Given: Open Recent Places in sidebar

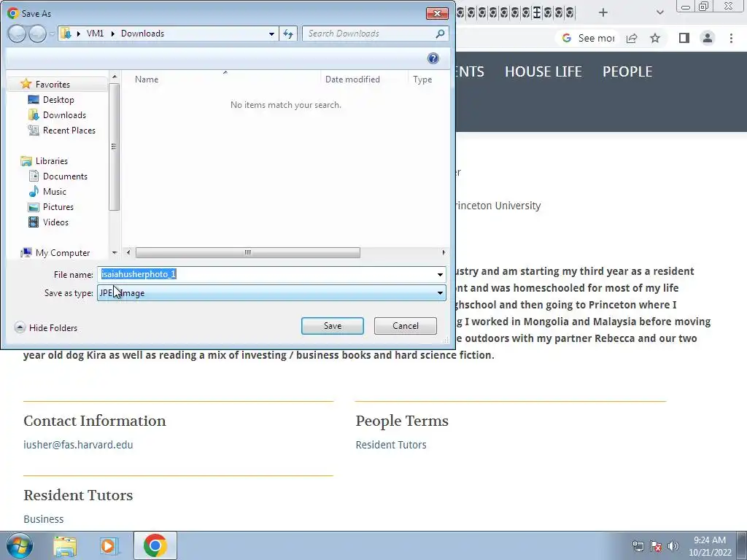Looking at the screenshot, I should coord(69,130).
